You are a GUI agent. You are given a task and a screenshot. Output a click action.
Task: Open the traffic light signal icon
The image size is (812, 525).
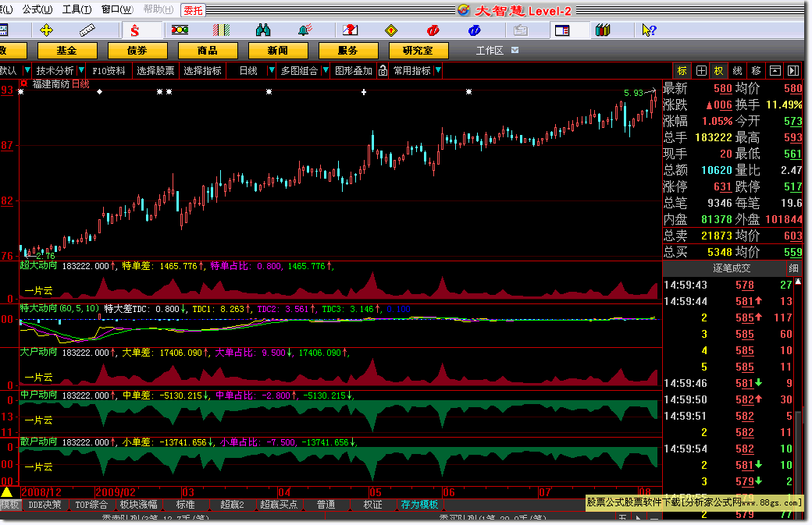[180, 30]
